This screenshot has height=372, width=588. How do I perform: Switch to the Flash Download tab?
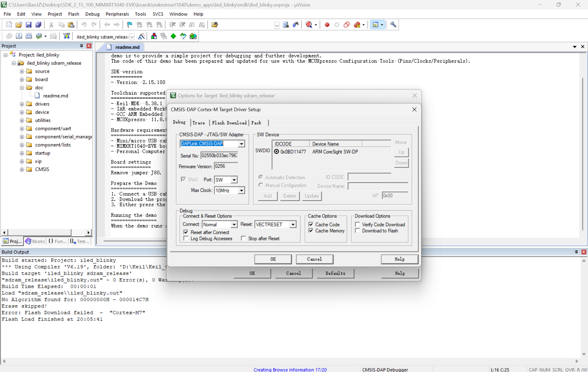[229, 123]
